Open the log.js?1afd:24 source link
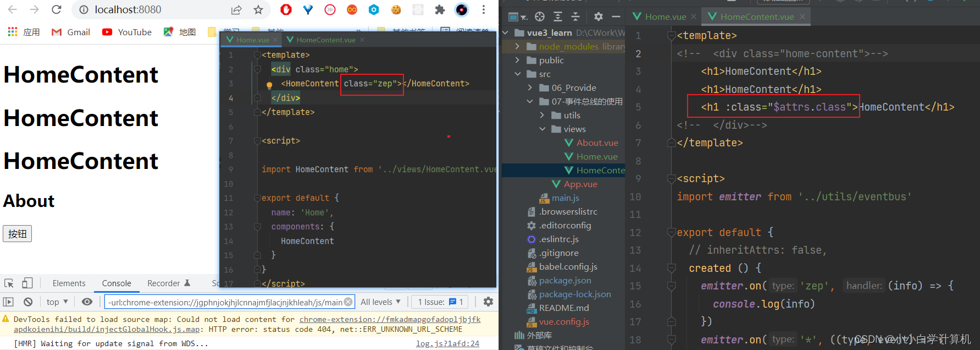This screenshot has width=980, height=350. point(447,343)
